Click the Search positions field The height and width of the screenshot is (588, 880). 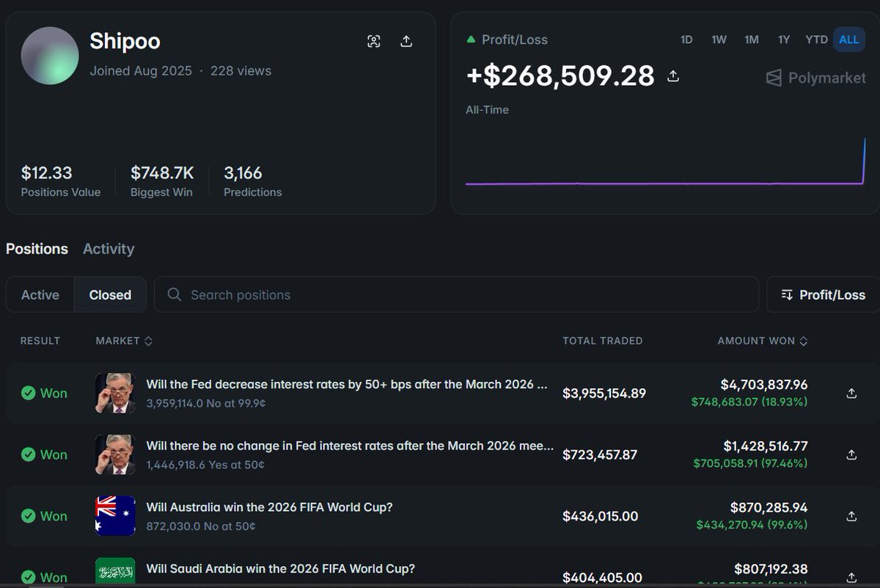(456, 295)
